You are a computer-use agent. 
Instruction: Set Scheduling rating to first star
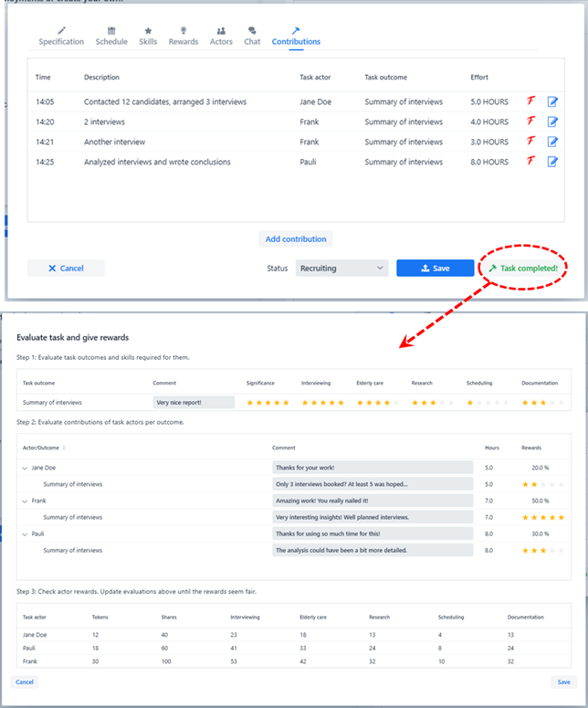[470, 403]
